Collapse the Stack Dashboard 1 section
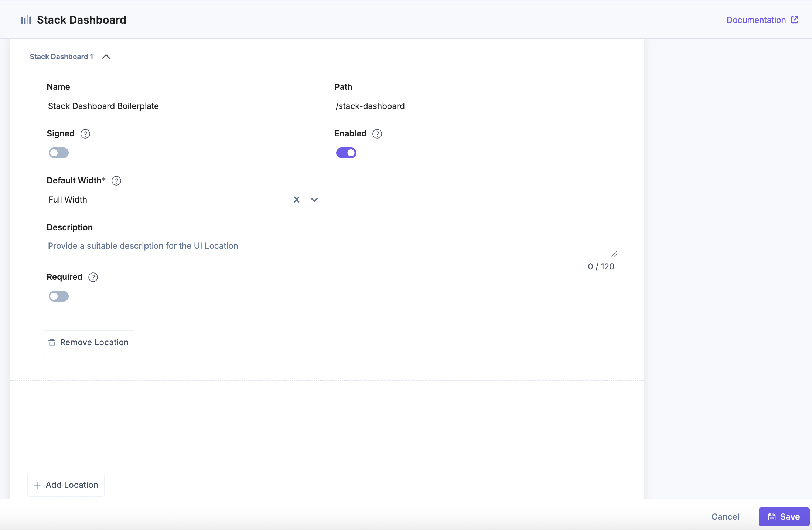The image size is (812, 530). point(106,57)
